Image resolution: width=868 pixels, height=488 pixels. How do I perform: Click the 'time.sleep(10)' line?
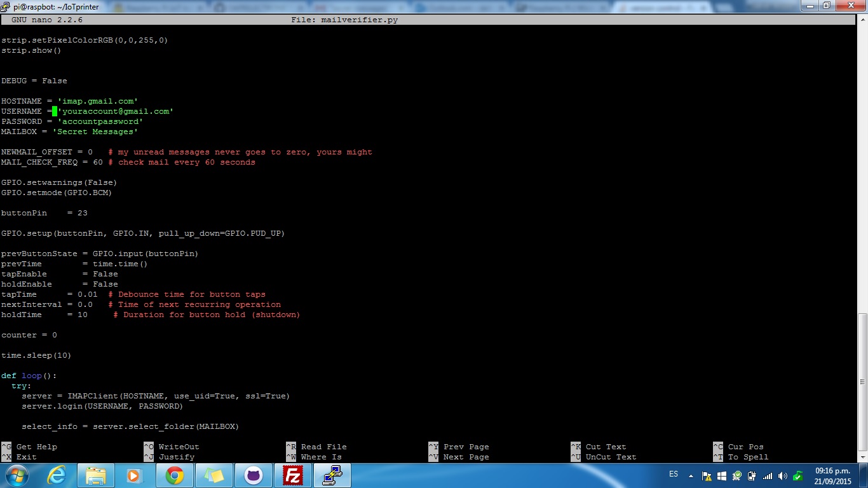[x=37, y=355]
